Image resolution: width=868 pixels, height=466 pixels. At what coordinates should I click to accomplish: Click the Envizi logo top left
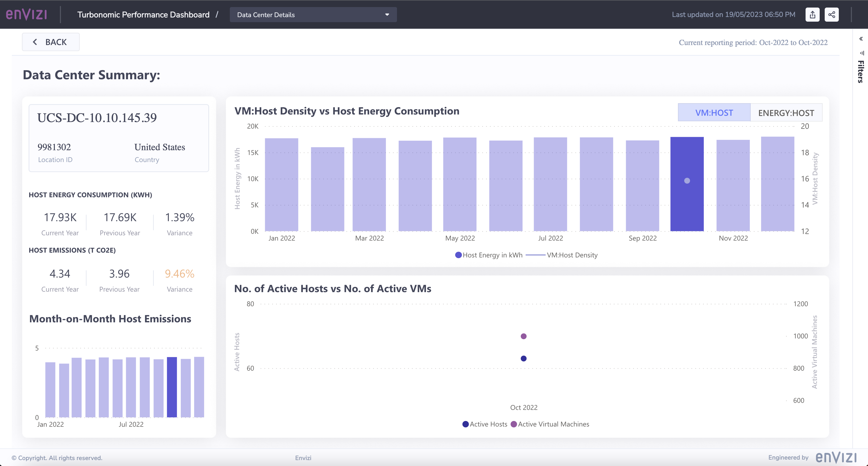tap(26, 15)
